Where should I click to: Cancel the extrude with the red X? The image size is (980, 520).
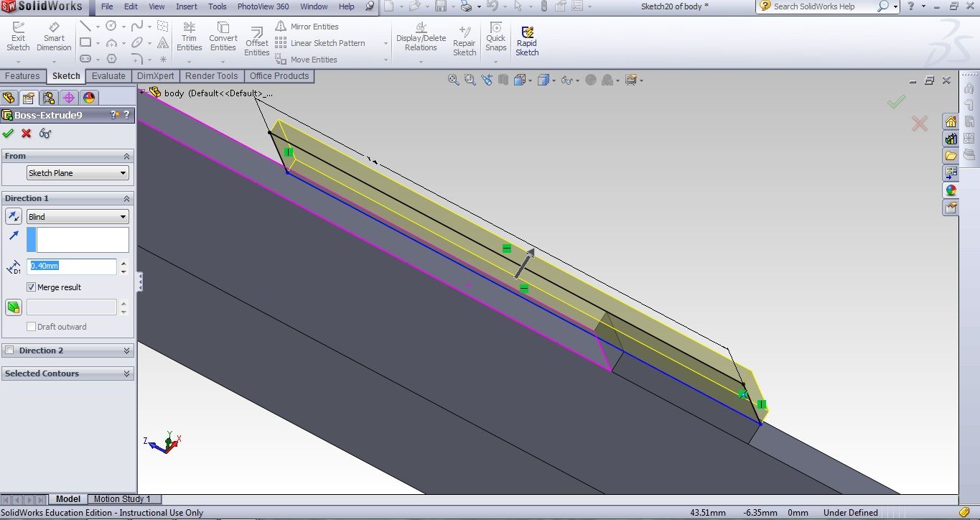coord(27,134)
